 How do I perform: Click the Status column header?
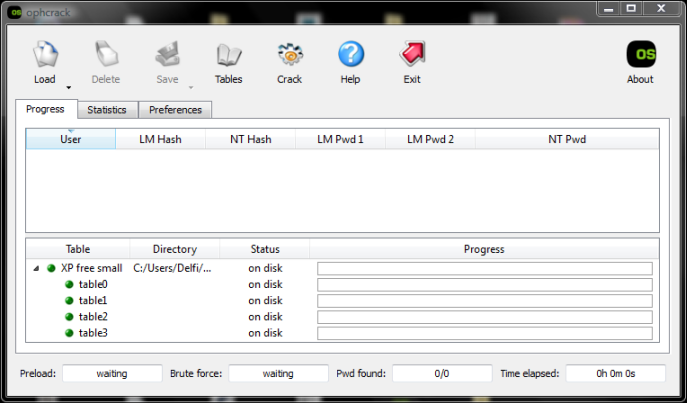click(x=265, y=249)
